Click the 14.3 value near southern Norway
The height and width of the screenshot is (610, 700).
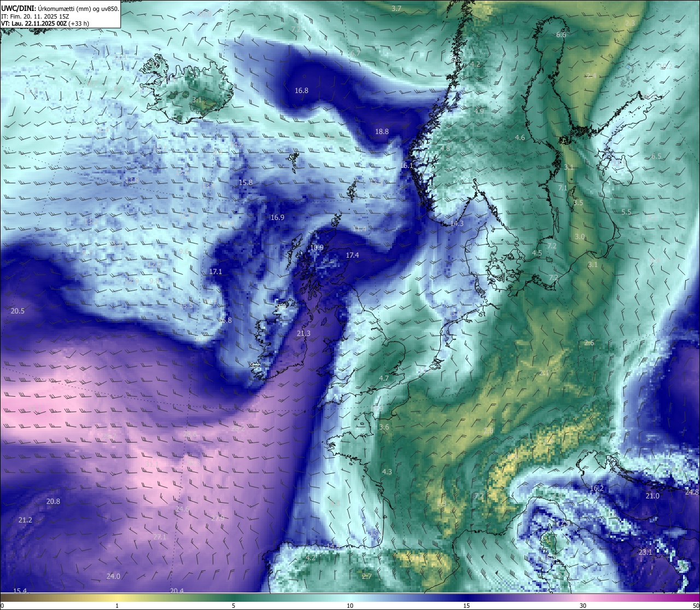coord(457,223)
